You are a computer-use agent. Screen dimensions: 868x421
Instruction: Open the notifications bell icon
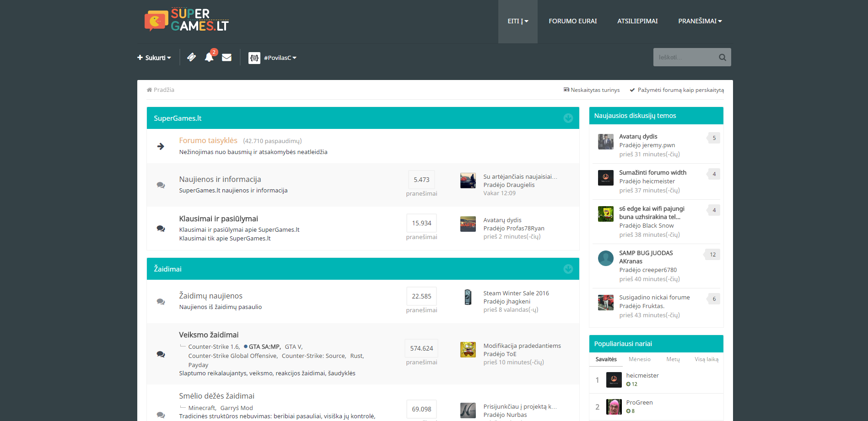[209, 57]
